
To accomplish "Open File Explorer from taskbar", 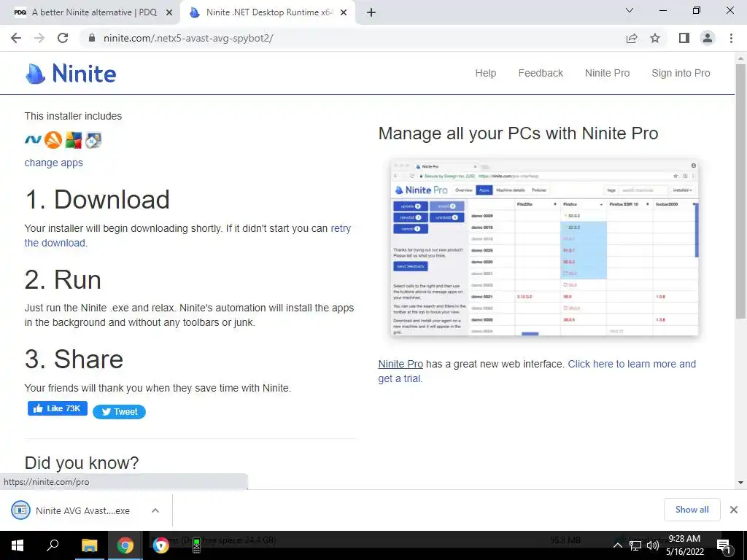I will point(89,545).
